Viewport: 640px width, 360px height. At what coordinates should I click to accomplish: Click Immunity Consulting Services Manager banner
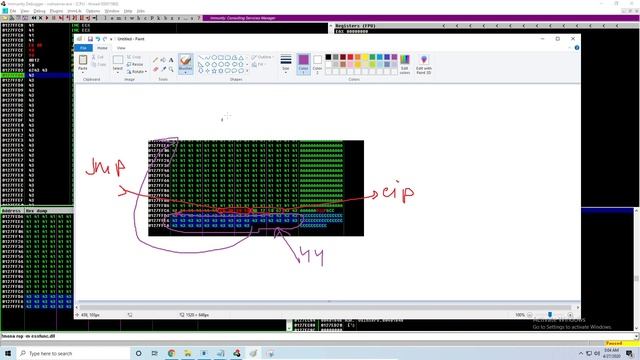click(243, 18)
